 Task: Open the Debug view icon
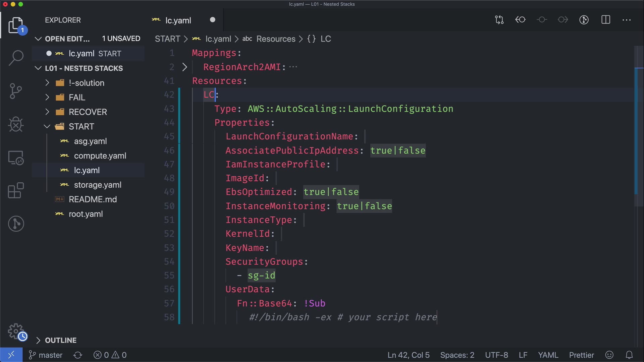(x=16, y=124)
